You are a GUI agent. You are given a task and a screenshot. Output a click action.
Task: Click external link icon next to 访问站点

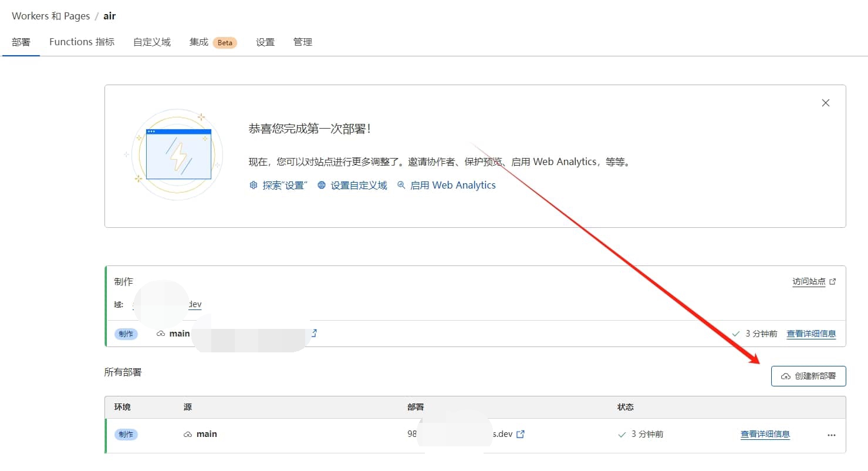832,282
